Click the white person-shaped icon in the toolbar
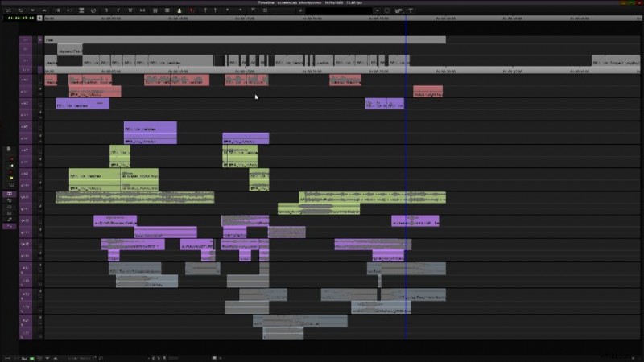The height and width of the screenshot is (362, 644). [x=179, y=10]
